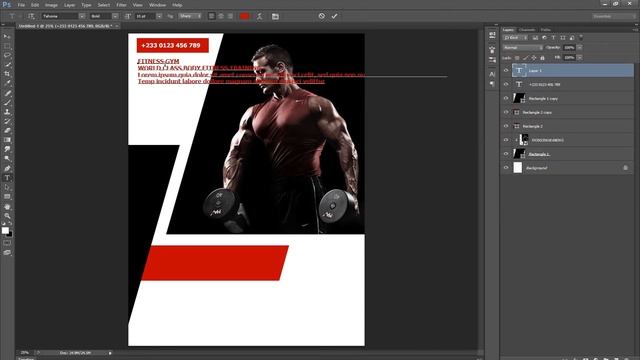This screenshot has height=360, width=640.
Task: Open the Essentials workspace dropdown
Action: tap(614, 16)
